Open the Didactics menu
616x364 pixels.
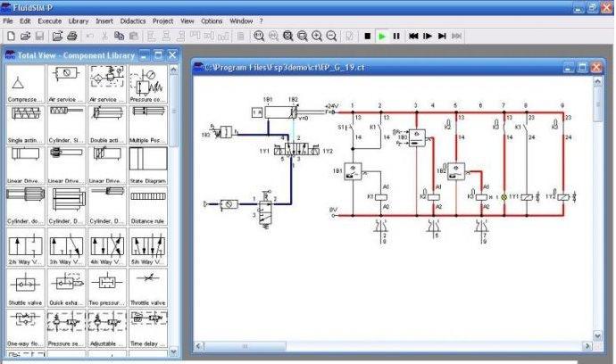pos(132,20)
